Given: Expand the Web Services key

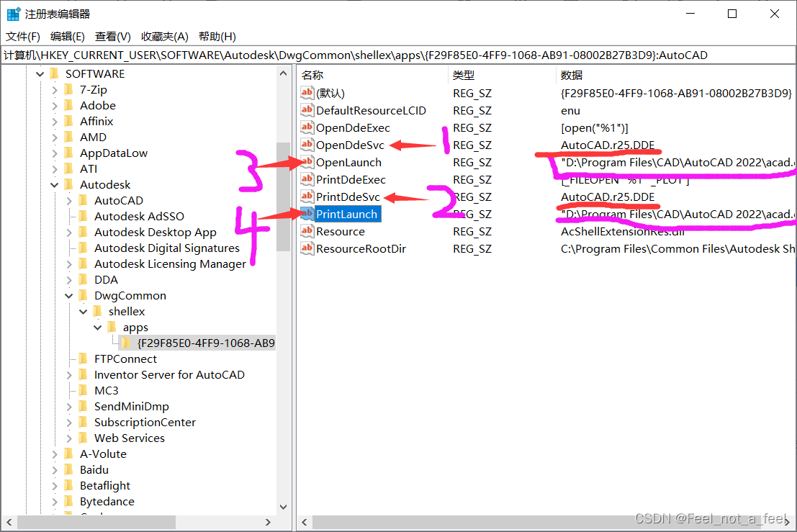Looking at the screenshot, I should (69, 438).
